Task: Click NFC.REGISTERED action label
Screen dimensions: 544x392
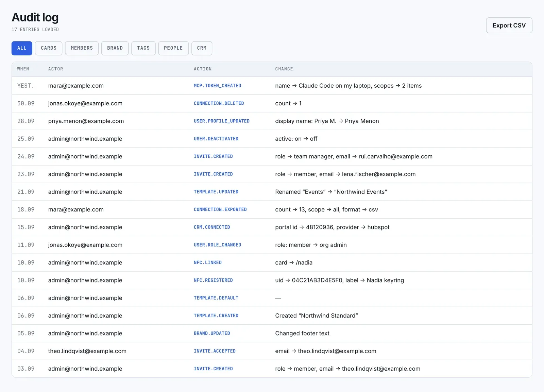Action: point(213,280)
